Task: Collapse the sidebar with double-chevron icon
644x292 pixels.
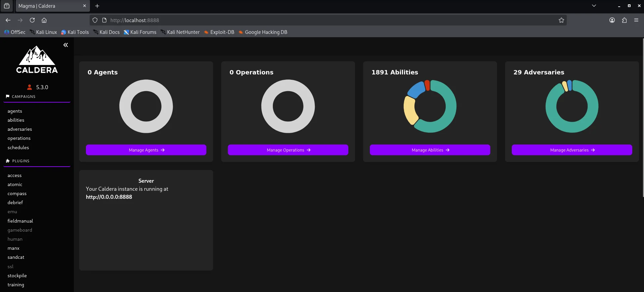Action: click(x=66, y=45)
